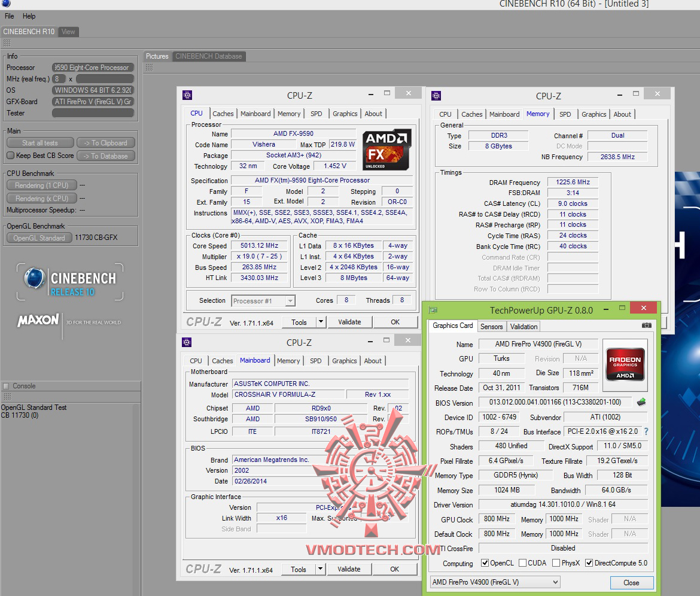Save the BIOS using the GPU-Z chip icon
Screen dimensions: 700x596
click(x=641, y=402)
